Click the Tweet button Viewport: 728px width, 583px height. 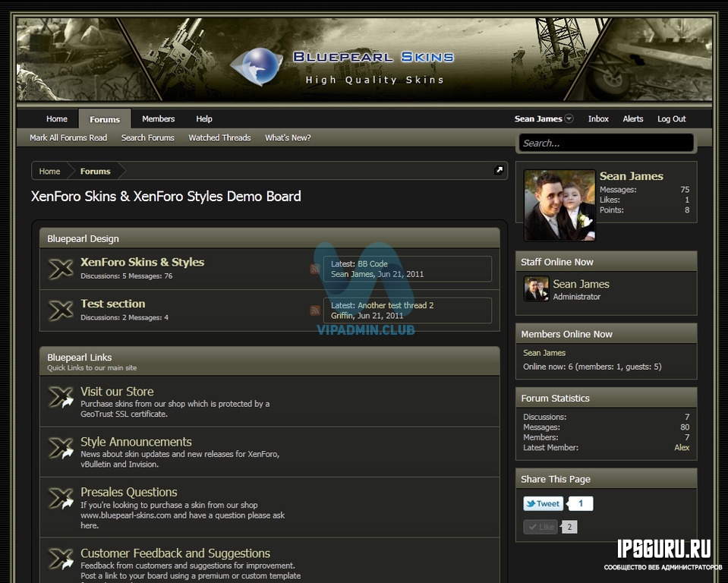coord(544,503)
